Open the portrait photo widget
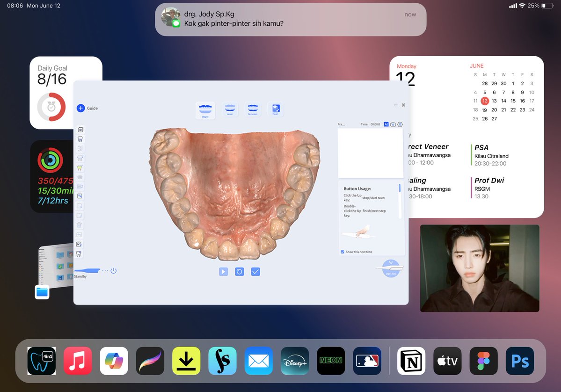The height and width of the screenshot is (392, 561). point(480,268)
